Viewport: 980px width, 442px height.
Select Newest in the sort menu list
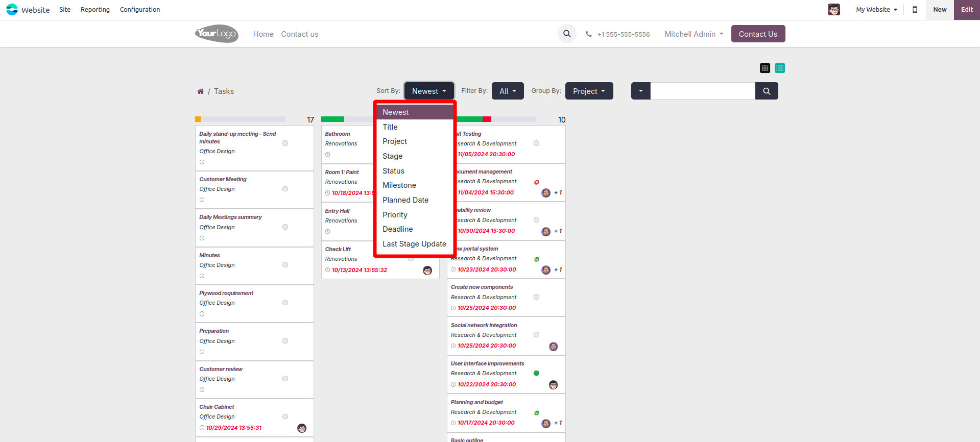415,112
